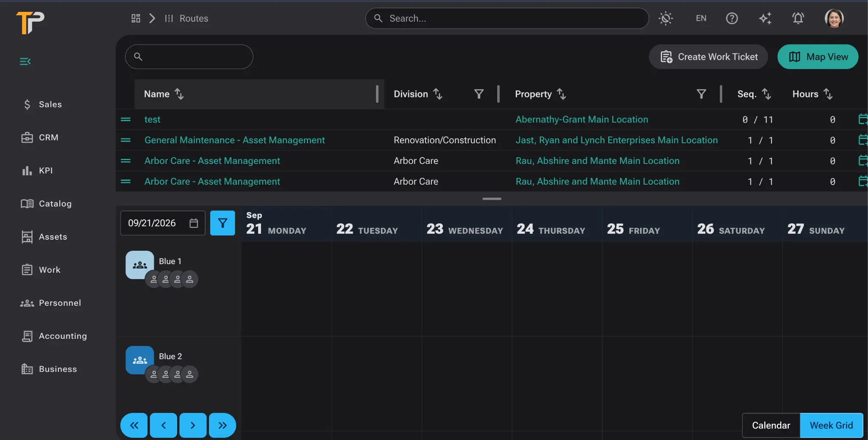Go to previous day with single-left arrow
Screen dimensions: 868x440
(x=164, y=425)
